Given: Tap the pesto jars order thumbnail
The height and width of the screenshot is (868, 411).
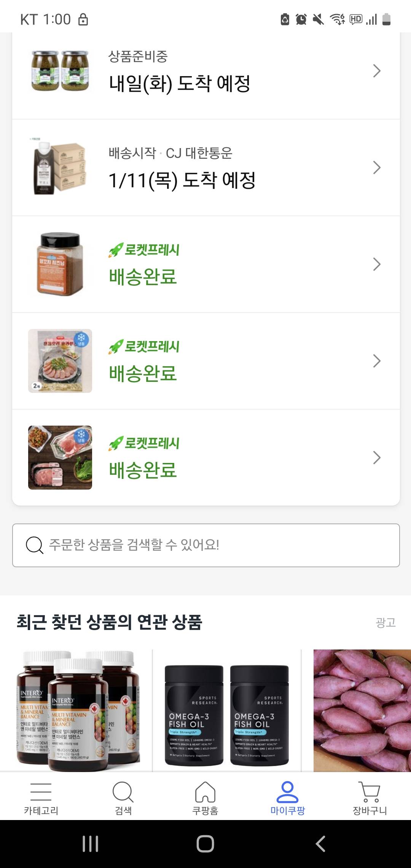Looking at the screenshot, I should (x=60, y=71).
